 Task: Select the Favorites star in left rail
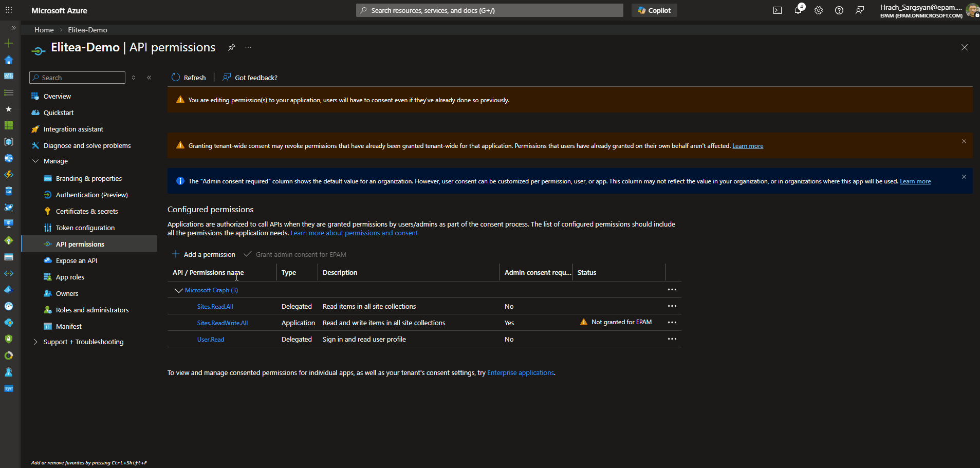click(8, 109)
